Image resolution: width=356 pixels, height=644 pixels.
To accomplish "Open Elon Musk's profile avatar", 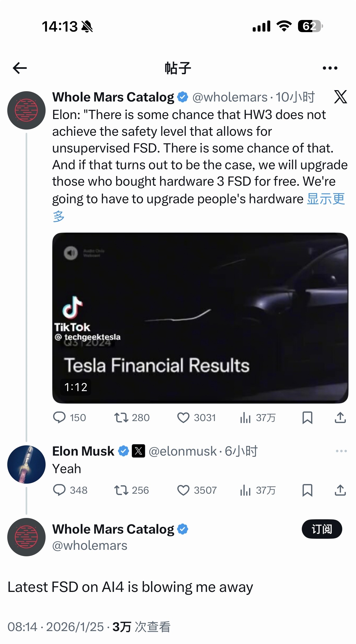I will (x=26, y=464).
